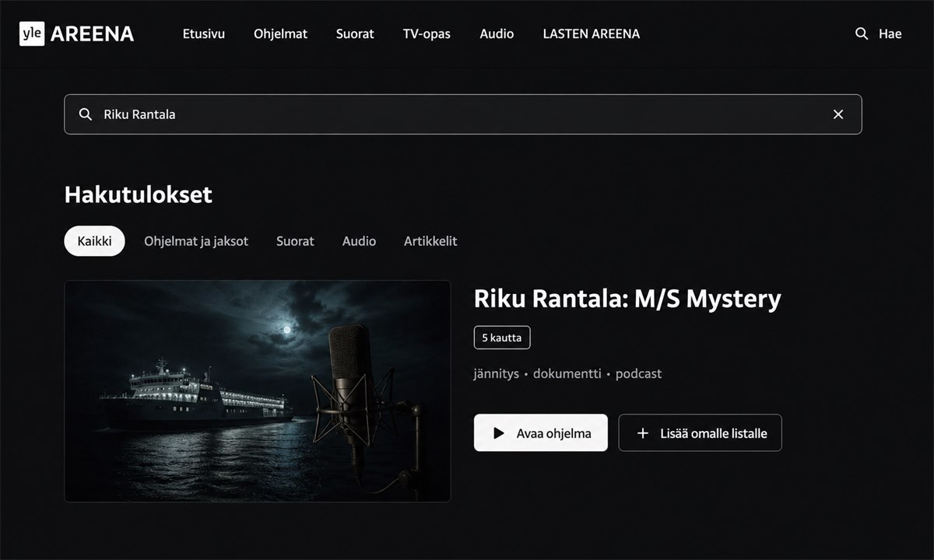
Task: Click the podcast genre tag
Action: (x=638, y=373)
